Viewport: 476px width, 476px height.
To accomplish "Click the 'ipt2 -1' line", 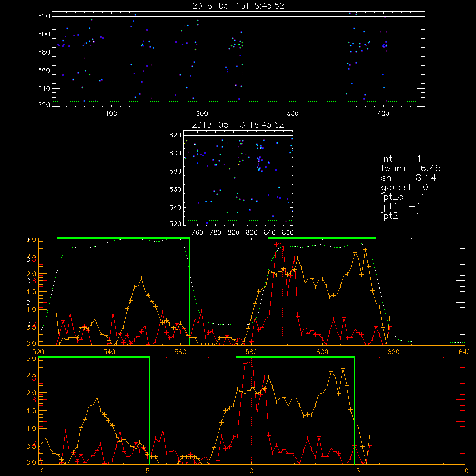I will pyautogui.click(x=401, y=216).
